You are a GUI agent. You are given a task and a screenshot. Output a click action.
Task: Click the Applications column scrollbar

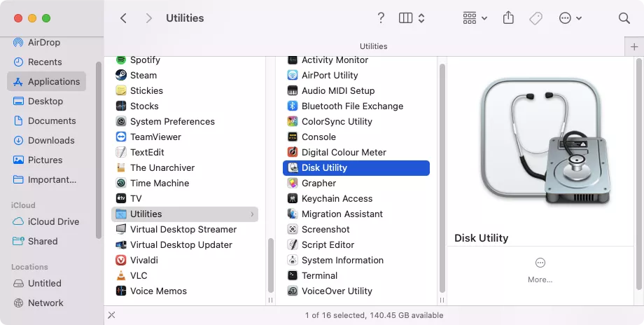point(271,265)
